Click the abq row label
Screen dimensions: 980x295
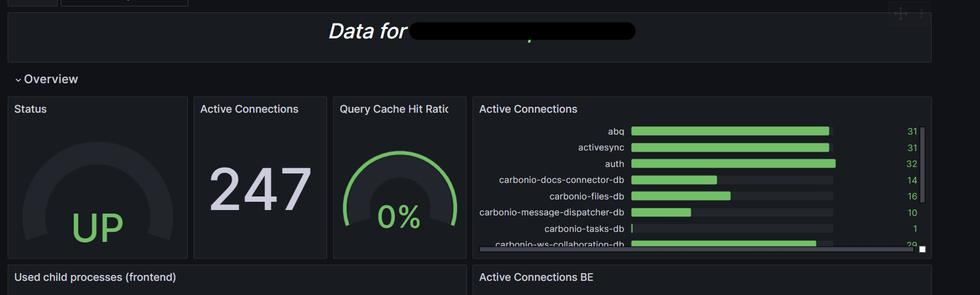[616, 132]
